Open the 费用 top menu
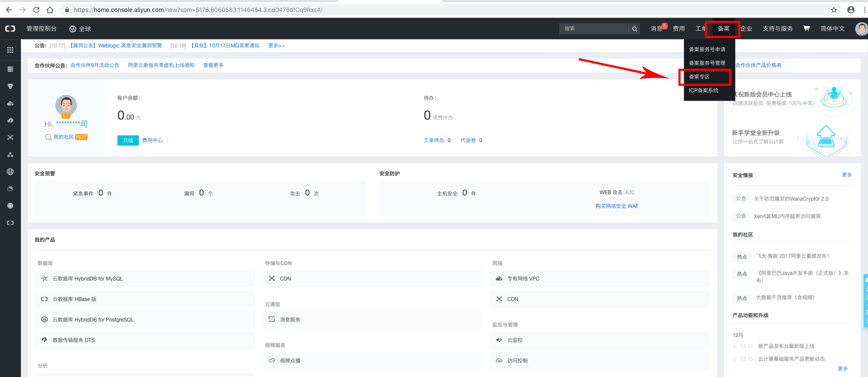The width and height of the screenshot is (868, 377). tap(679, 29)
